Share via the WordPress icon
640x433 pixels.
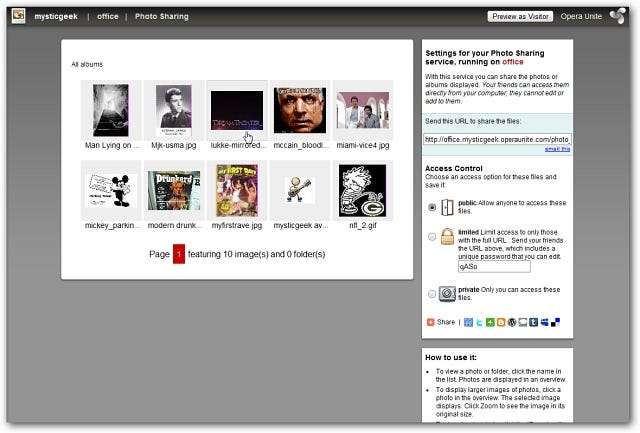pyautogui.click(x=512, y=322)
